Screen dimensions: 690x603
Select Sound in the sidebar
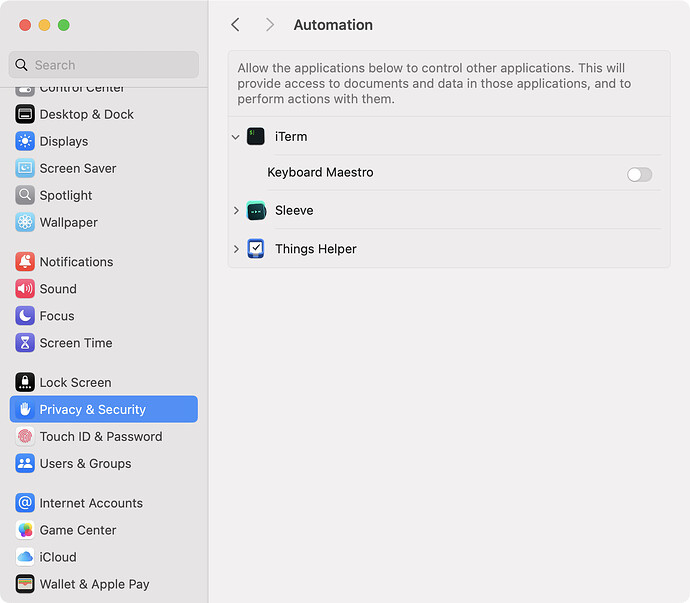pyautogui.click(x=58, y=289)
